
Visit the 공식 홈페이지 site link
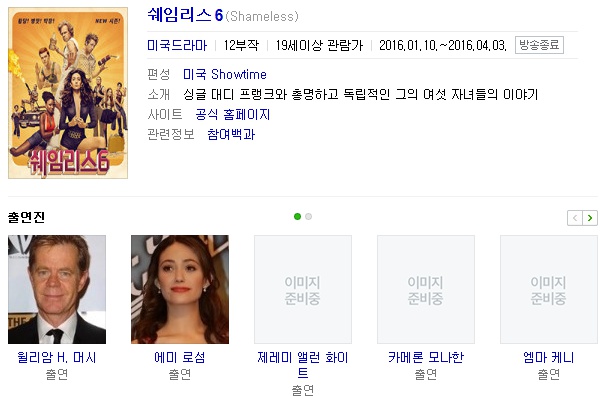pos(233,114)
